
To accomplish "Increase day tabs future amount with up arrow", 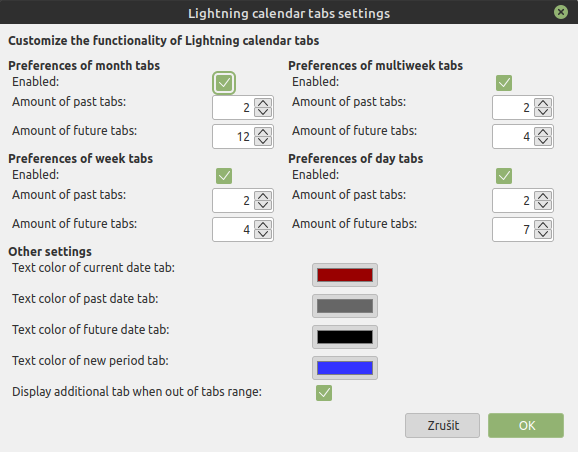I will (543, 225).
